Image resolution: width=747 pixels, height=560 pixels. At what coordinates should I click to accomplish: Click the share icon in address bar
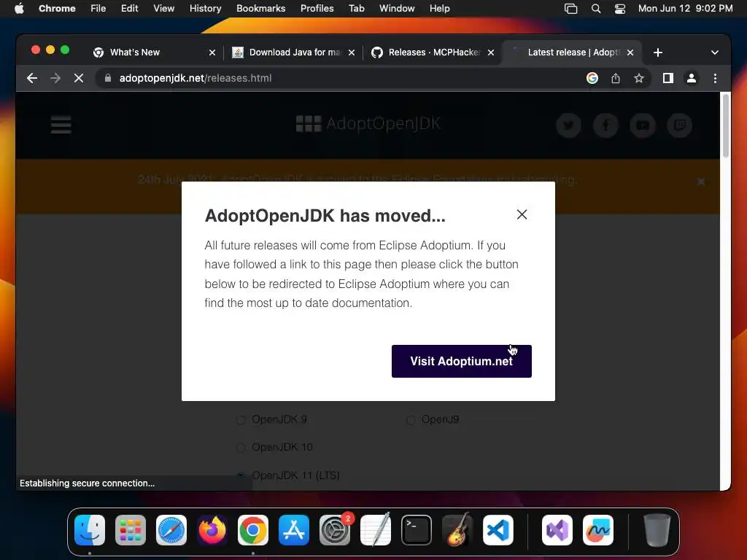click(616, 78)
